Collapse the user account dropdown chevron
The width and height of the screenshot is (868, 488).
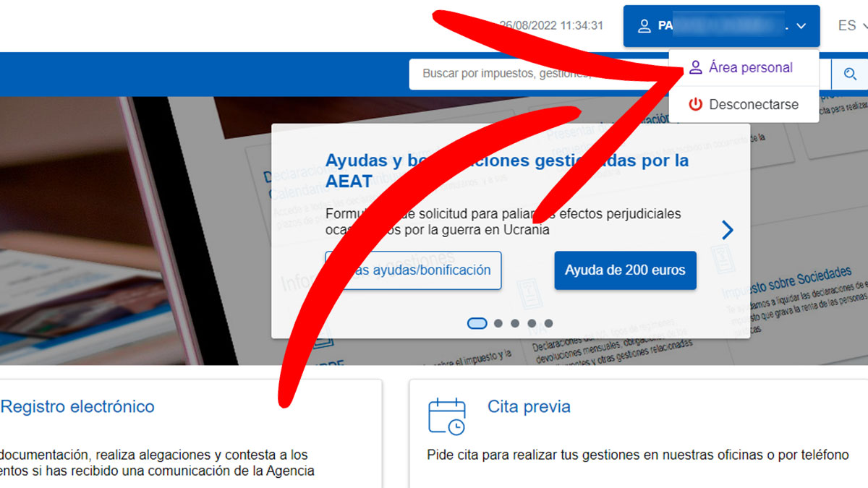801,26
